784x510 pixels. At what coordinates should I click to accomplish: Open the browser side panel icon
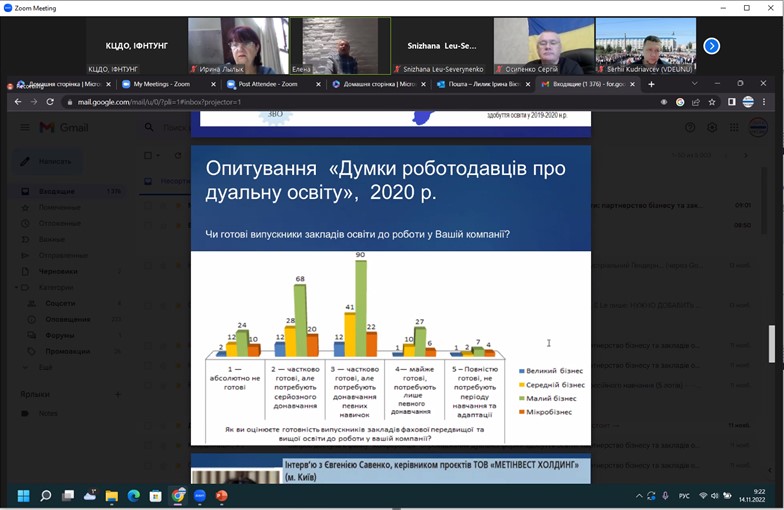[x=732, y=102]
